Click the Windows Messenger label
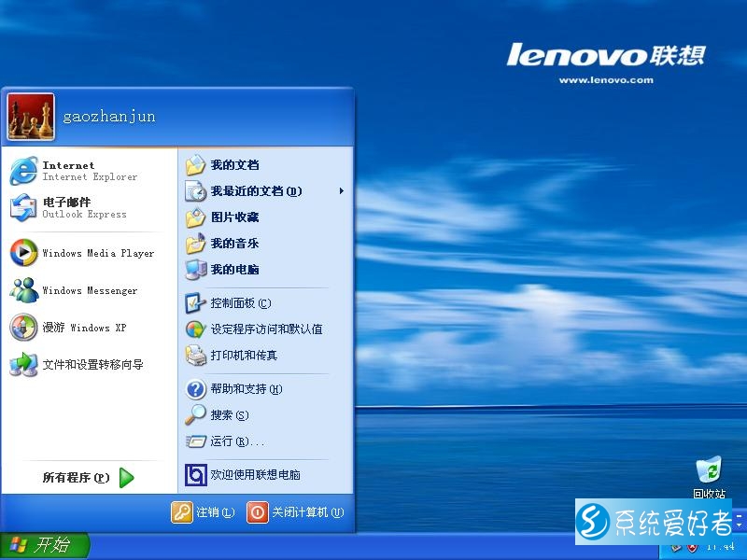This screenshot has height=560, width=747. pyautogui.click(x=90, y=290)
